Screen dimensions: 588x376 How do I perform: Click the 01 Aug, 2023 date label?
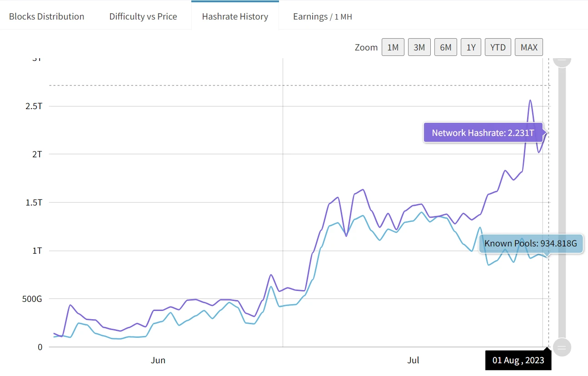518,361
